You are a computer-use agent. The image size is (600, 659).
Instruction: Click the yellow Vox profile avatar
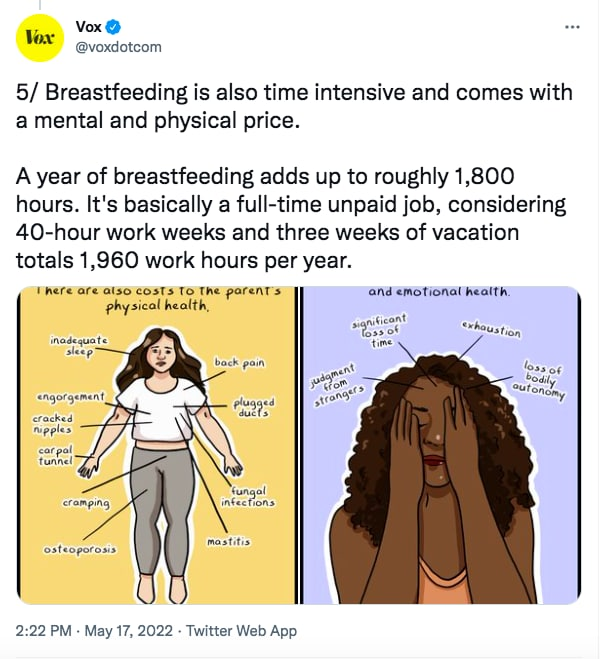pos(38,38)
